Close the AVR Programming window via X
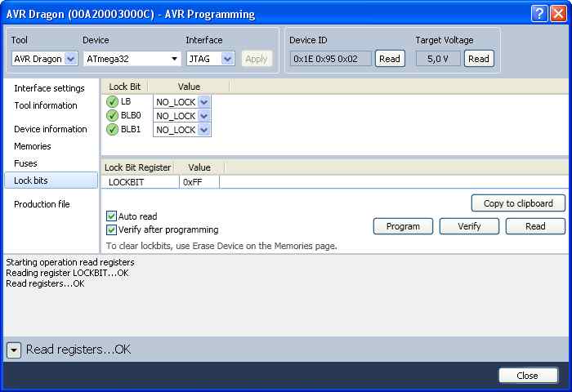572x392 pixels. pos(558,14)
